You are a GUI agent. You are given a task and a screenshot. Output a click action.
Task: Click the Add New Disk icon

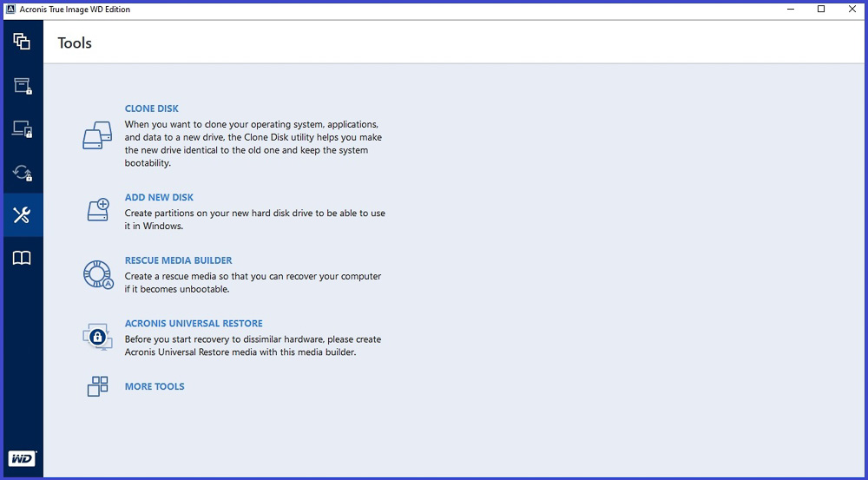pos(99,210)
